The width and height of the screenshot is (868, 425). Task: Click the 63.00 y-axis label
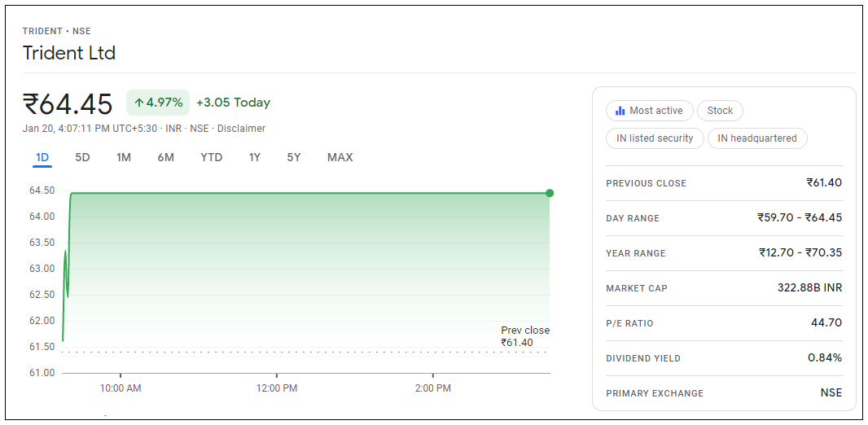pyautogui.click(x=42, y=269)
